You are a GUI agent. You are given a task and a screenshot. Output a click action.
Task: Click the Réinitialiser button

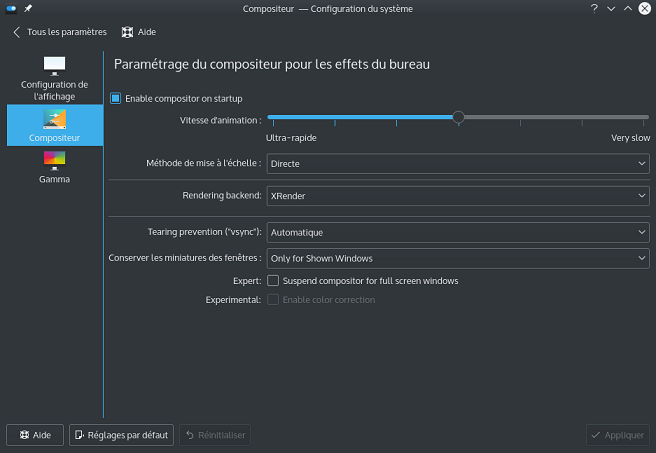coord(215,435)
